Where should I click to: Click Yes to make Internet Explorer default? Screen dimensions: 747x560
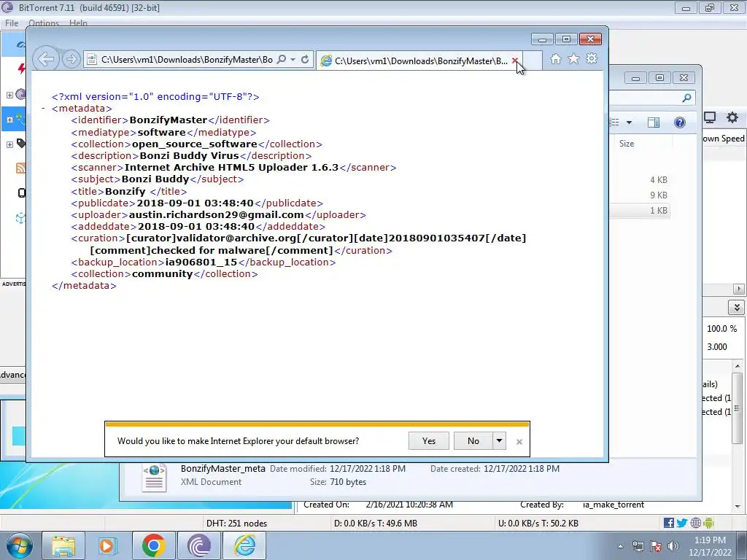click(x=429, y=441)
